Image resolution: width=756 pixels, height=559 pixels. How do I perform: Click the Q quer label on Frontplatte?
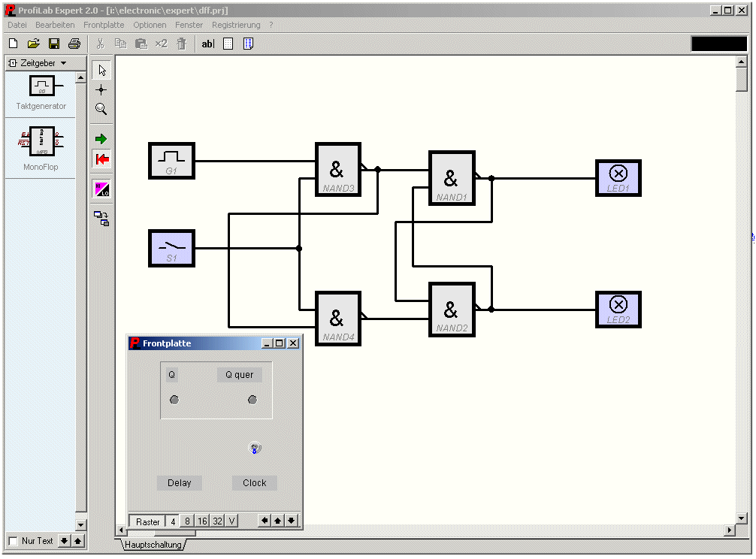(239, 375)
